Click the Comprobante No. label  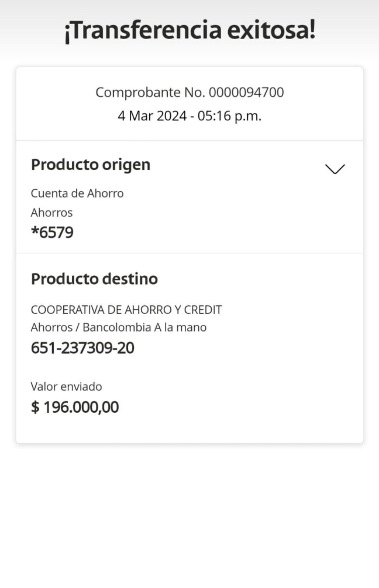(x=150, y=93)
